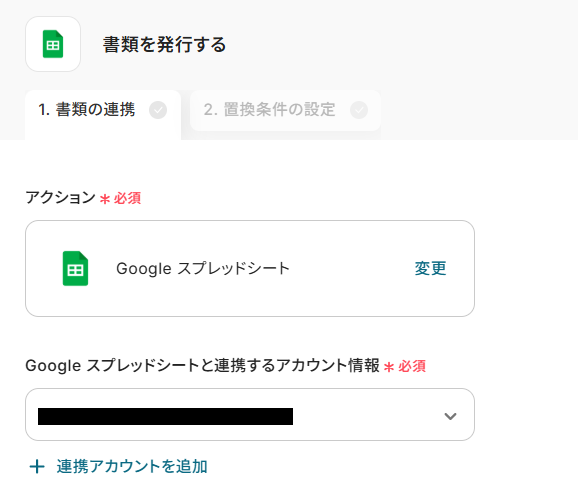
Task: Click the red asterisk next to アクション
Action: 105,199
